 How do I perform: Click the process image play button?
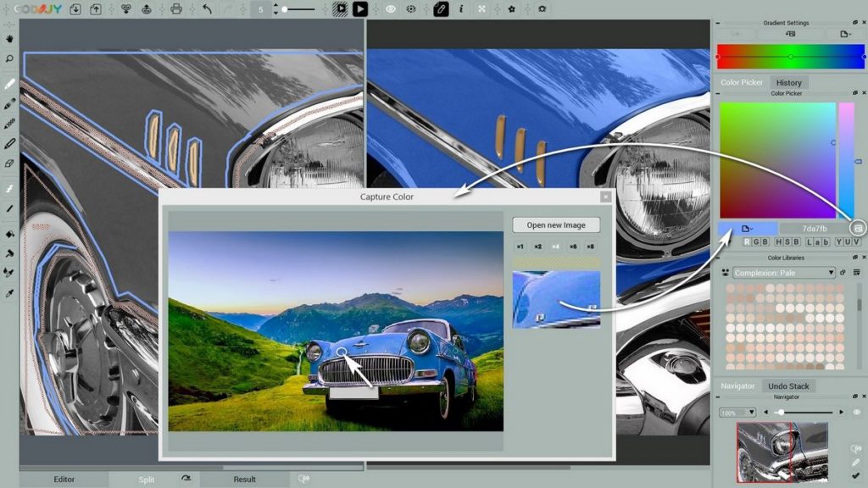point(360,9)
